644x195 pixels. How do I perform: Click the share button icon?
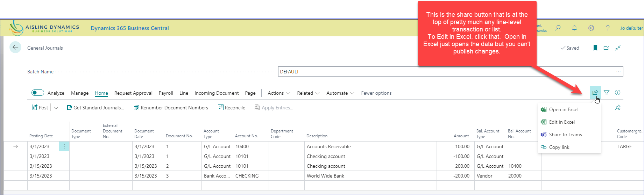(595, 93)
